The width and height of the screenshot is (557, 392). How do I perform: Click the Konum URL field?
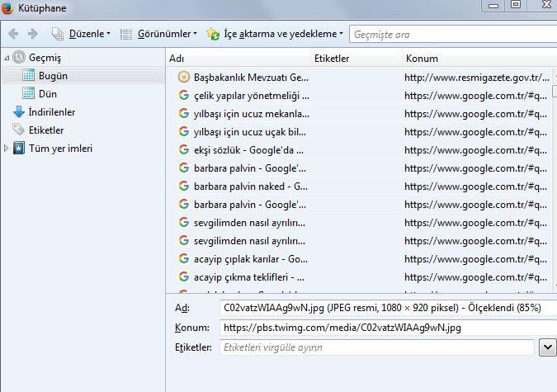point(389,328)
